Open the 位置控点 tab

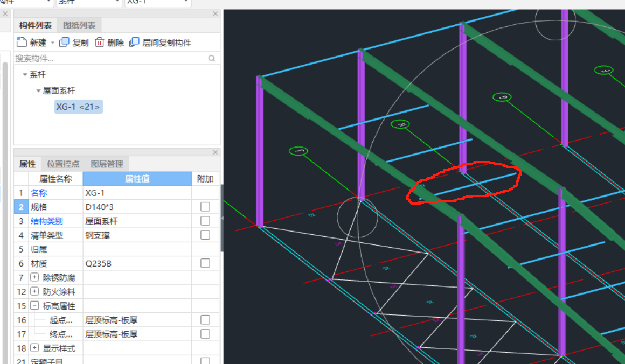pyautogui.click(x=63, y=164)
